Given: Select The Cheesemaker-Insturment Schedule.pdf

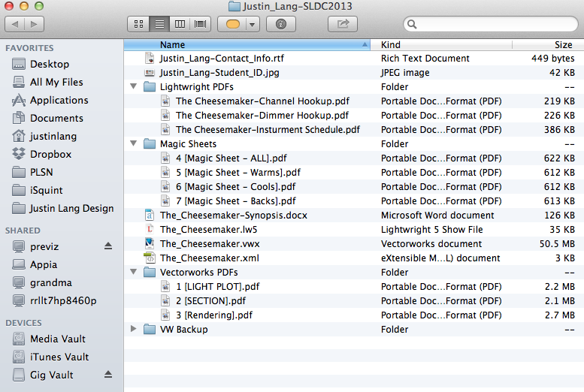Looking at the screenshot, I should [x=268, y=130].
